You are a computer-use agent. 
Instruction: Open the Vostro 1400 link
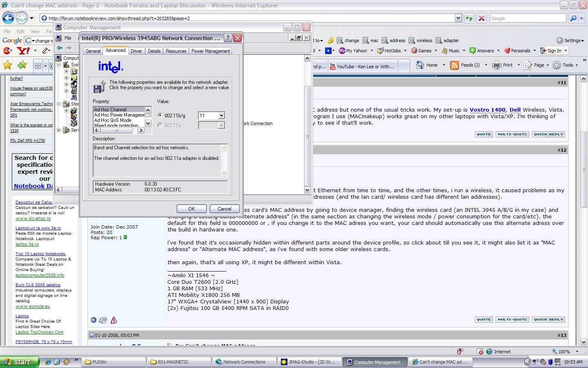coord(487,110)
